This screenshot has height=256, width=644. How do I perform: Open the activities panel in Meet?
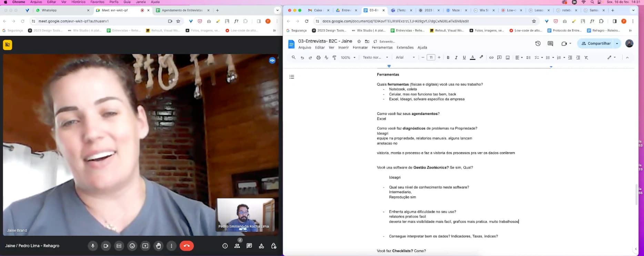coord(261,246)
